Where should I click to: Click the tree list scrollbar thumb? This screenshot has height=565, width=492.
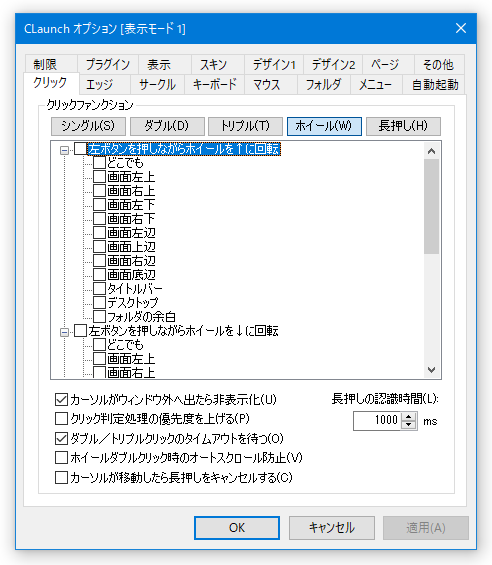pyautogui.click(x=431, y=206)
